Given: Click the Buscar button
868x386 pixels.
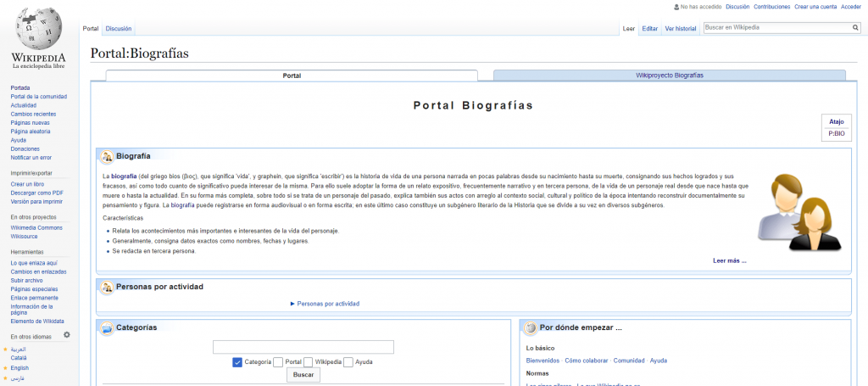Looking at the screenshot, I should pyautogui.click(x=303, y=375).
